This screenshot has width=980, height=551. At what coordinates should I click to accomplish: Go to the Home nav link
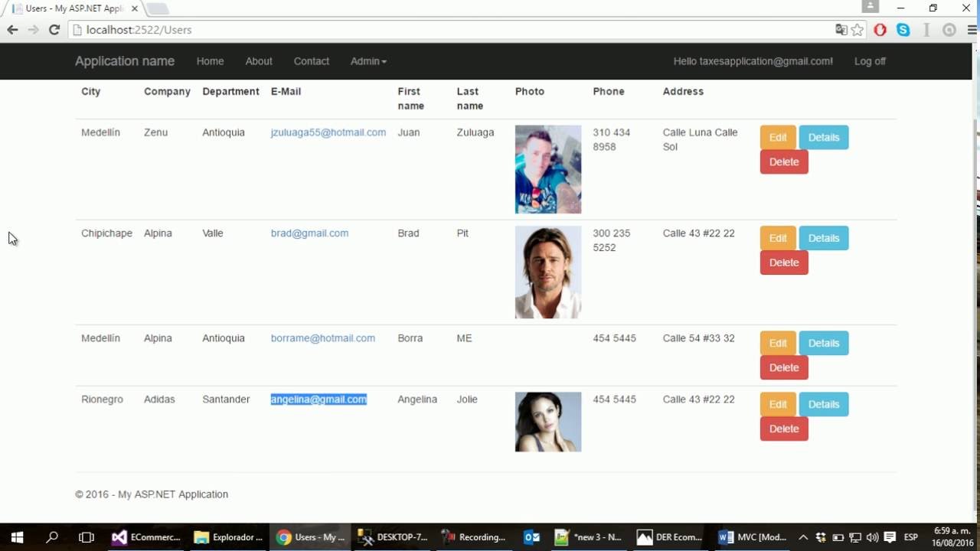tap(210, 61)
